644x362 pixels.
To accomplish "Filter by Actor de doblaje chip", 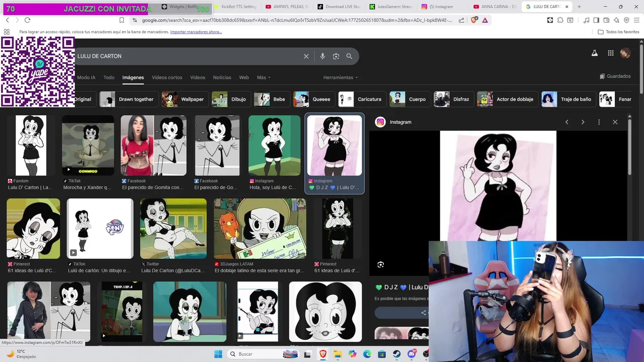I will [507, 99].
